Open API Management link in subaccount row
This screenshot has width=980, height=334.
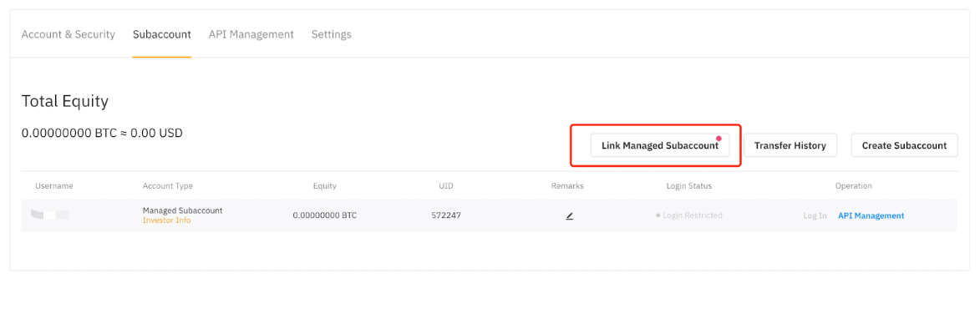[871, 215]
